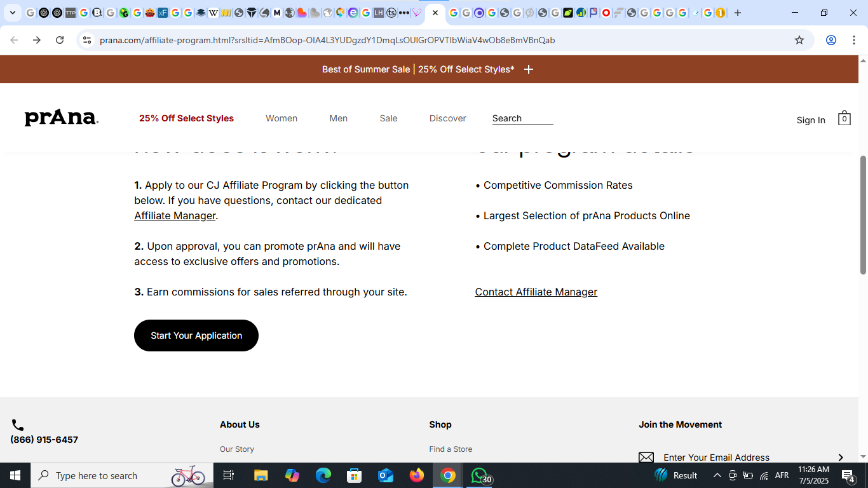Click phone number (866) 915-6457
The height and width of the screenshot is (488, 868).
click(x=44, y=440)
